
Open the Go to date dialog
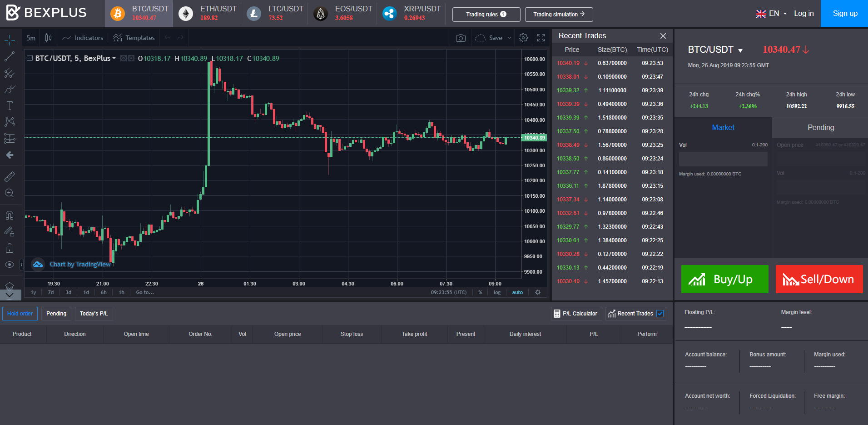pyautogui.click(x=145, y=292)
